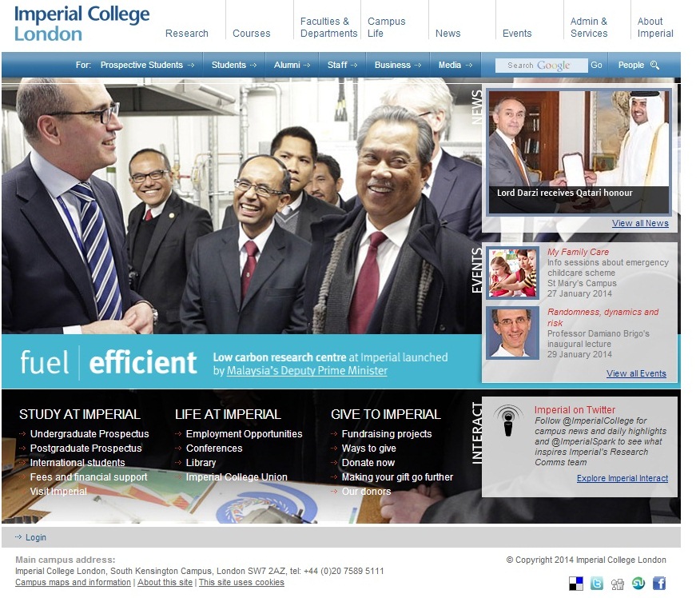The width and height of the screenshot is (700, 598).
Task: Open the View all News link
Action: 640,223
